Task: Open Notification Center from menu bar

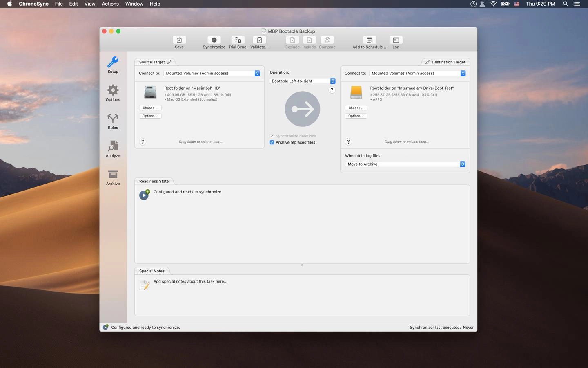Action: (577, 4)
